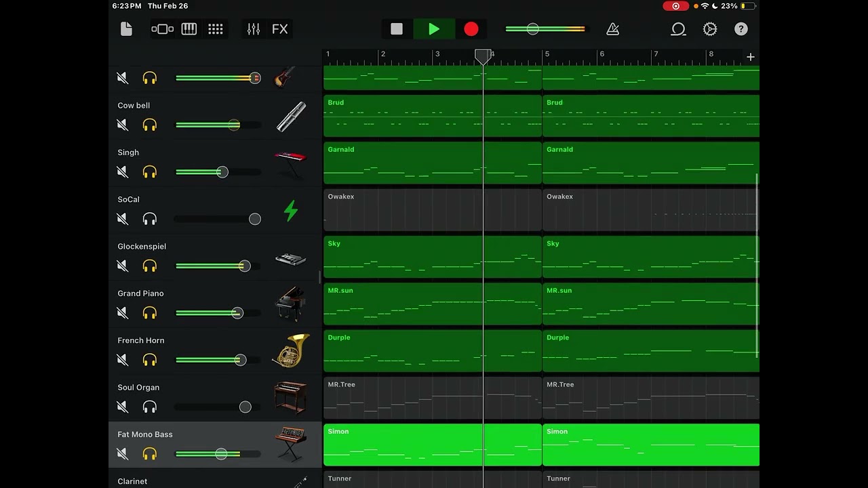Mute the Cow bell track

pos(123,125)
